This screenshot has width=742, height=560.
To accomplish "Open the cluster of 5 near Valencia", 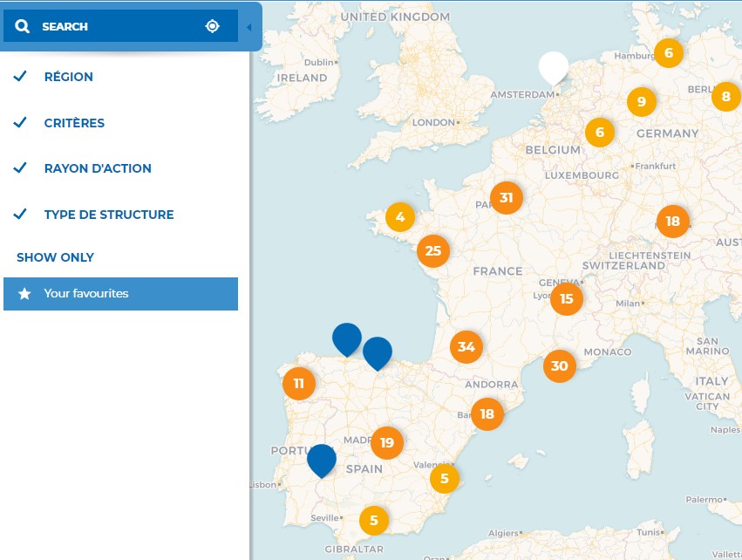I will (x=445, y=478).
